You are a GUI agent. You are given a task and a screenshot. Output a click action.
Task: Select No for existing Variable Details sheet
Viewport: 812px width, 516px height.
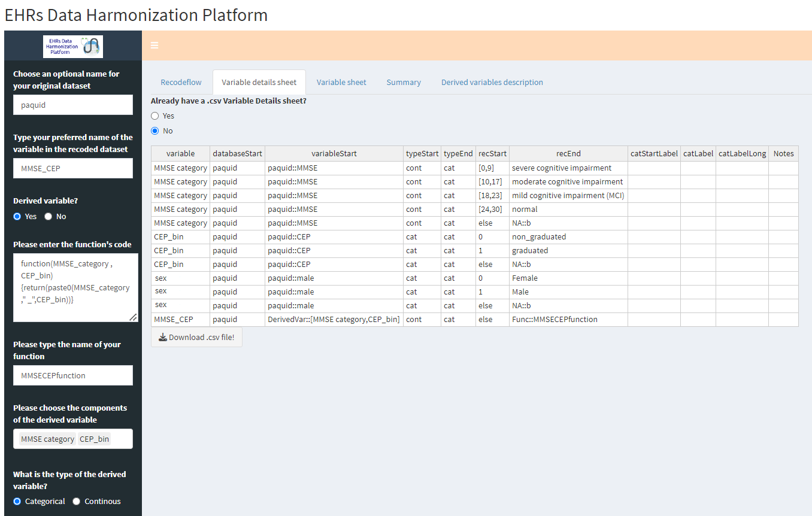[155, 131]
